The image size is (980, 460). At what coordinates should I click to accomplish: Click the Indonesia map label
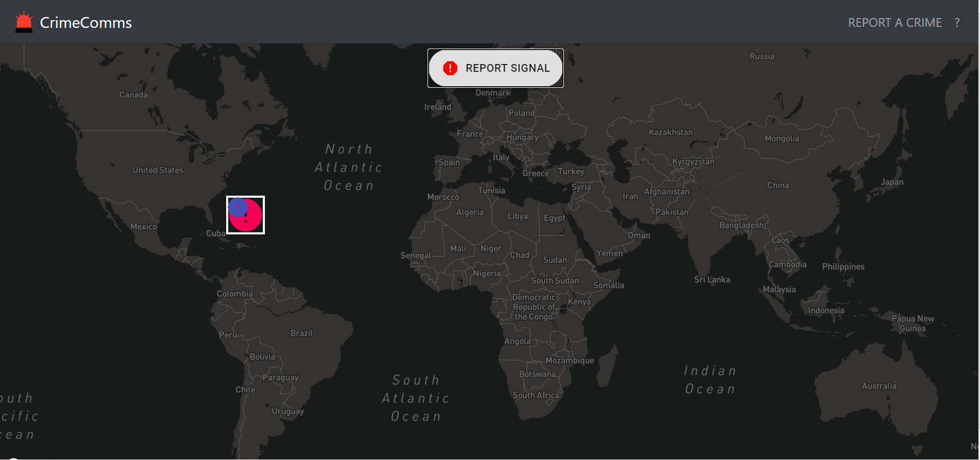point(826,310)
